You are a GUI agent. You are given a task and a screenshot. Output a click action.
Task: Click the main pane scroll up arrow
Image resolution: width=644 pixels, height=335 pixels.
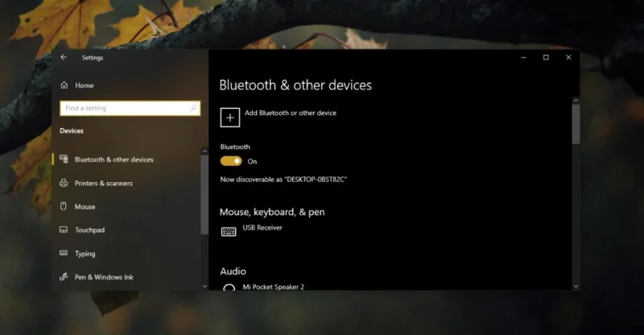coord(576,101)
